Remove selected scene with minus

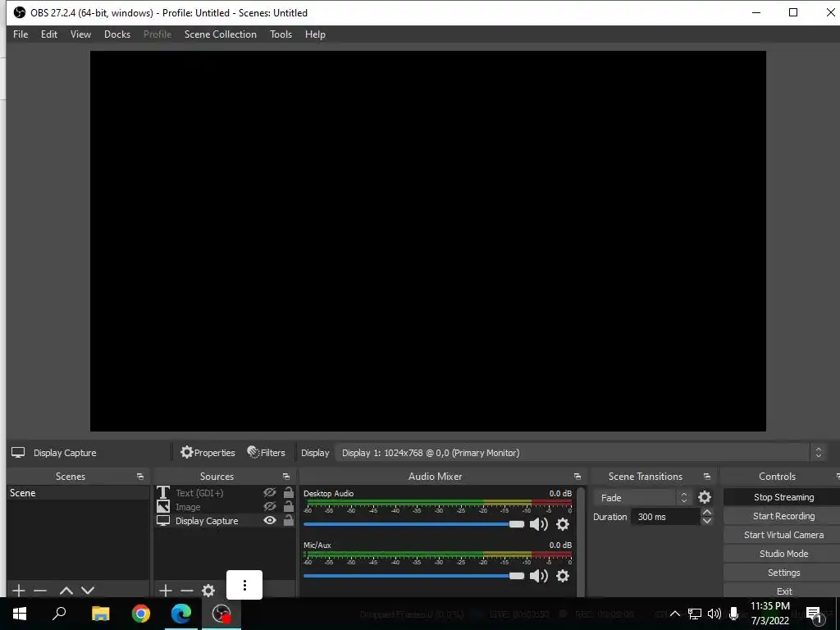tap(40, 591)
